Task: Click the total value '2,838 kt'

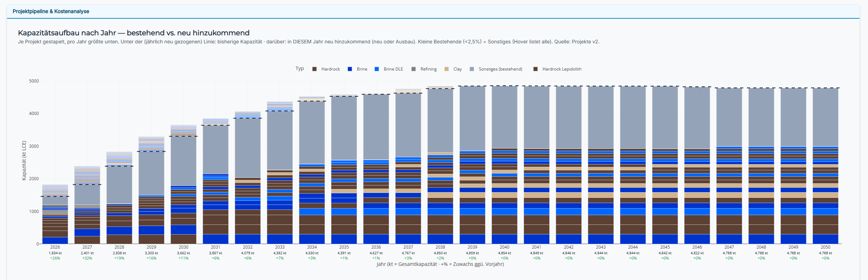Action: pos(119,253)
